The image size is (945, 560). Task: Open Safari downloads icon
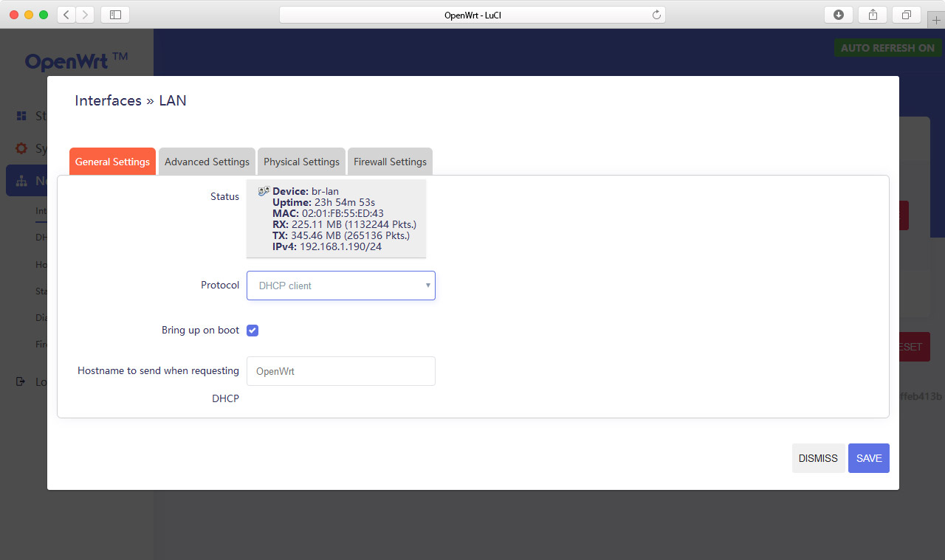pyautogui.click(x=839, y=15)
